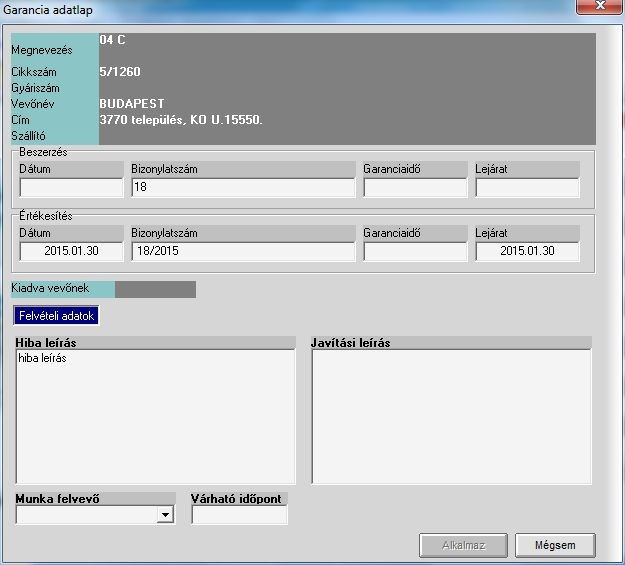Click the Vevőnév value BUDAPEST
625x565 pixels.
tap(132, 104)
